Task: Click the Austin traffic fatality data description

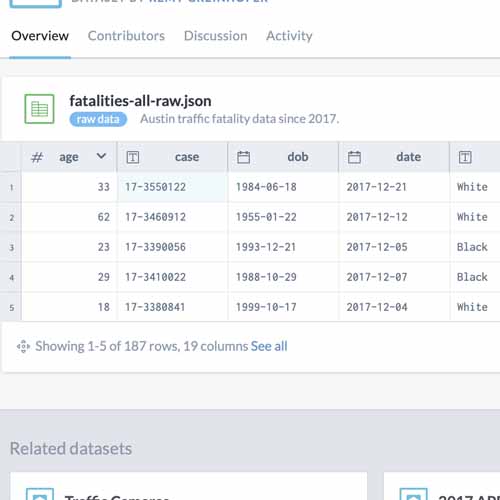Action: (x=239, y=119)
